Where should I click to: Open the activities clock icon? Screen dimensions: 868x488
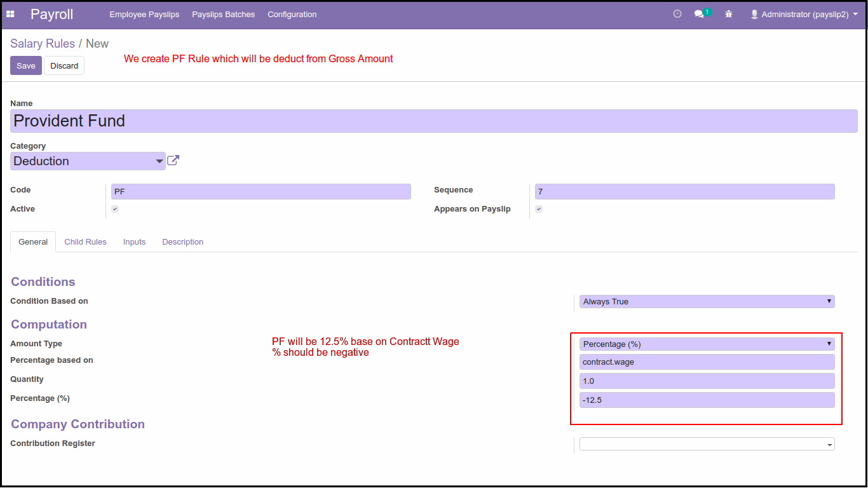(677, 13)
